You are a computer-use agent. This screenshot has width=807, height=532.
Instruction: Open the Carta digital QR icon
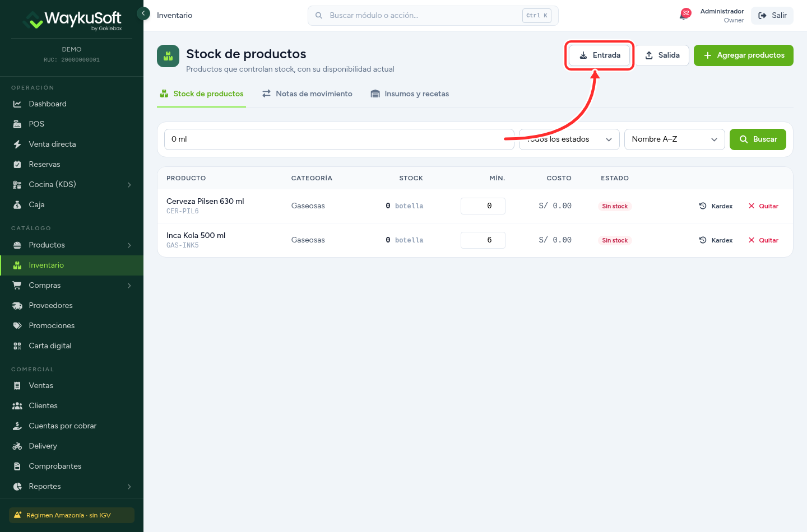pos(17,346)
